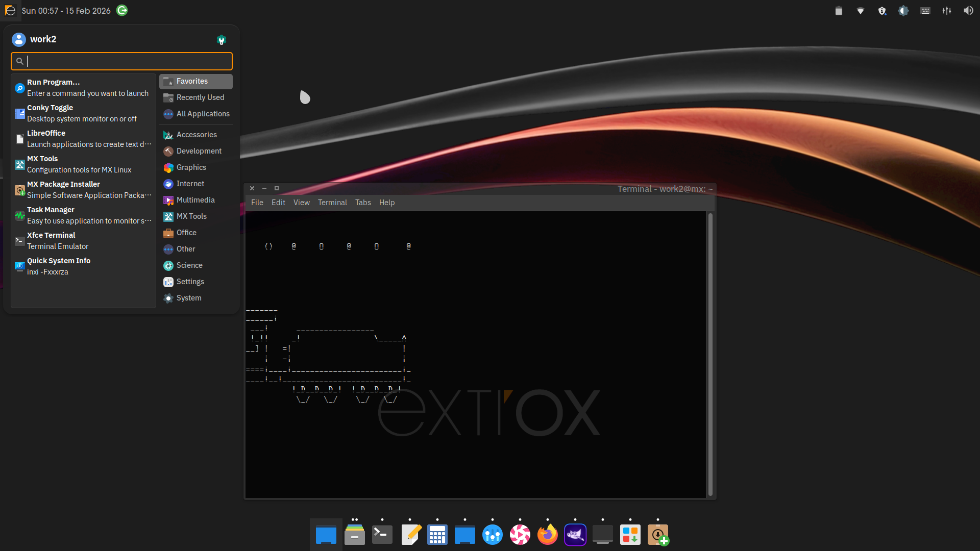
Task: Open the Tabs menu in terminal
Action: coord(363,203)
